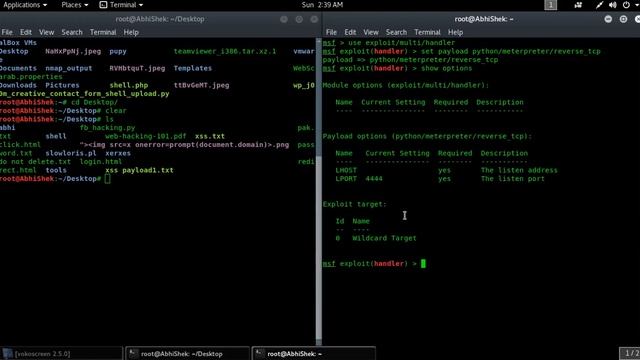The height and width of the screenshot is (360, 640).
Task: Open Terminal menu in right msf terminal
Action: coord(427,32)
